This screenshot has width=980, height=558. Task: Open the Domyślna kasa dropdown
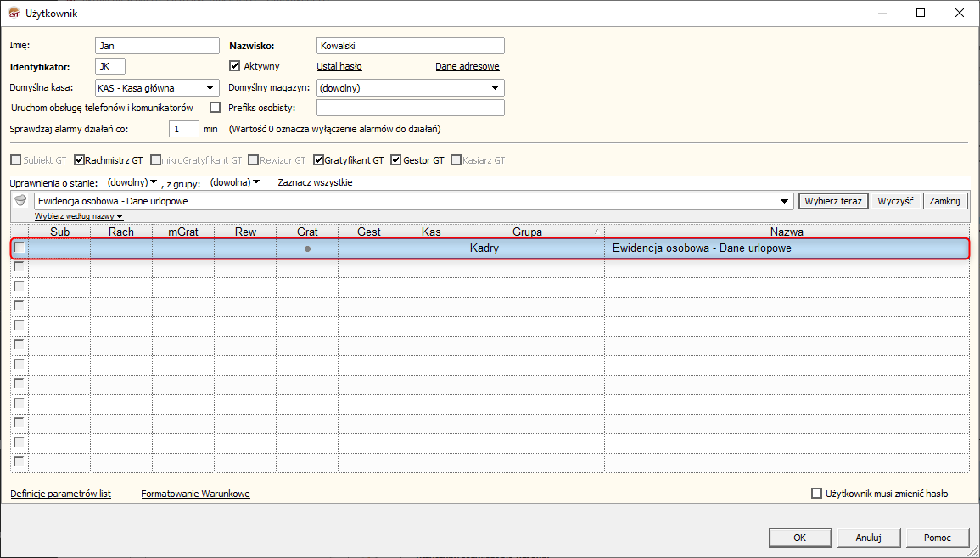coord(210,88)
